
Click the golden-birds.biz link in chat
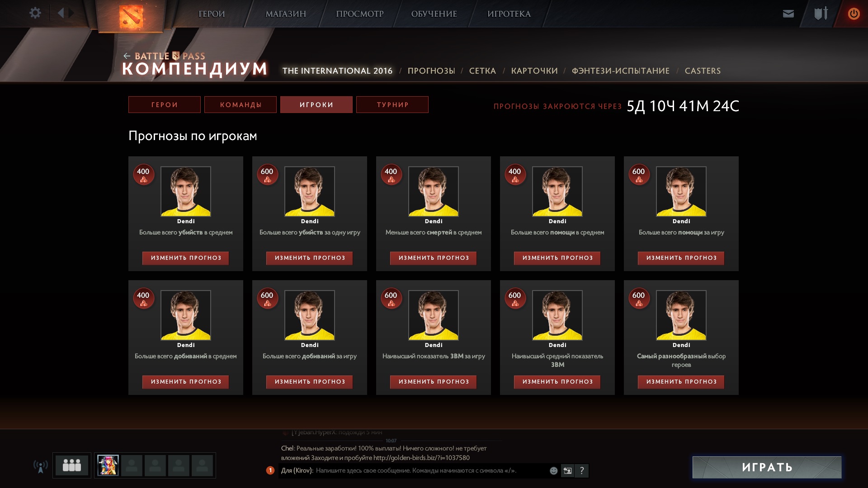tap(421, 458)
